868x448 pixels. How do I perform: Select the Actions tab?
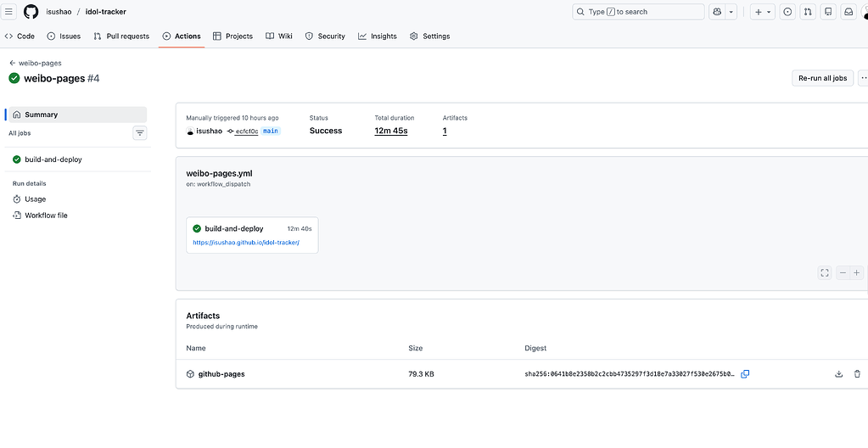click(x=182, y=36)
